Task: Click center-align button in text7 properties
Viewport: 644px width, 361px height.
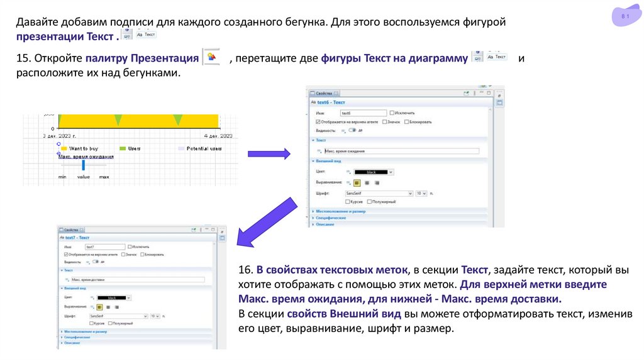Action: pos(108,307)
